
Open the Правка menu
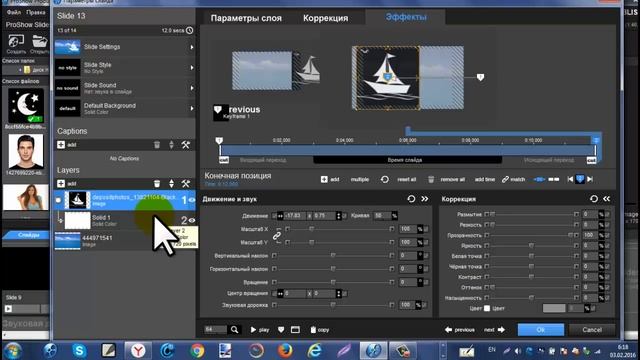[x=36, y=12]
